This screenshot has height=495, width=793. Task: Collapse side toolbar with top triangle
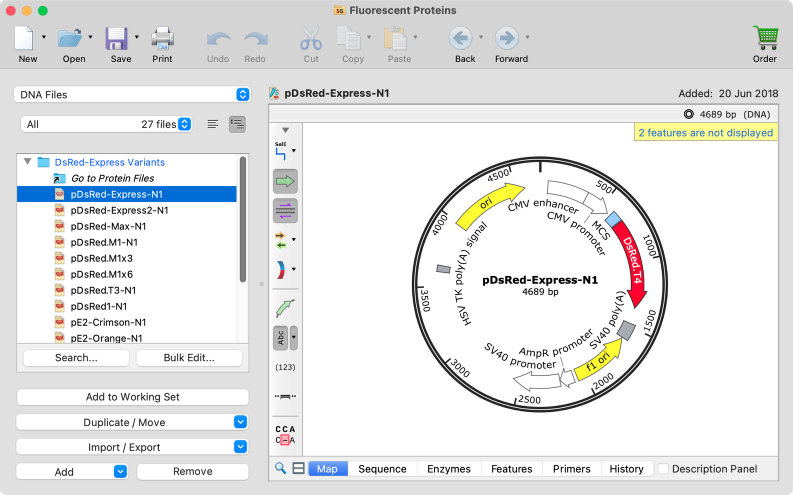tap(285, 130)
